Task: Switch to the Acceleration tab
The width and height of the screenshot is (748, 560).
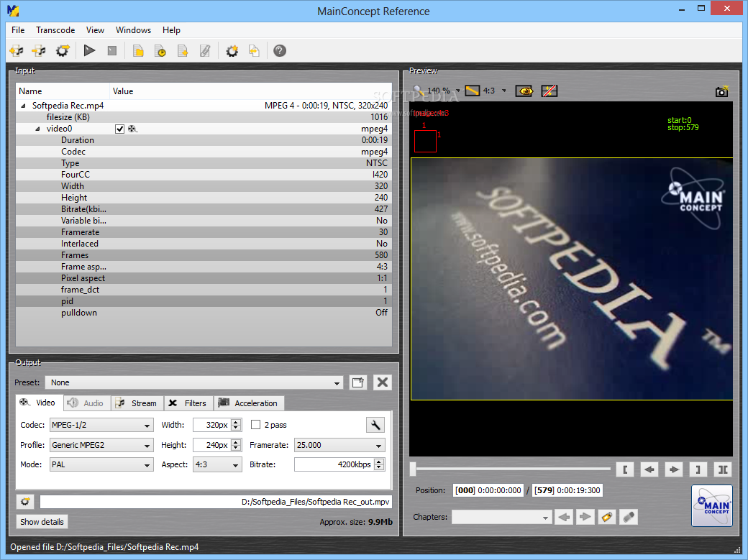Action: (249, 403)
